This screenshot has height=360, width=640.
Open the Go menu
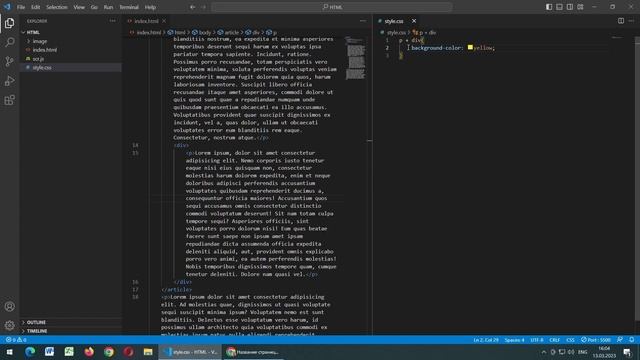(94, 7)
